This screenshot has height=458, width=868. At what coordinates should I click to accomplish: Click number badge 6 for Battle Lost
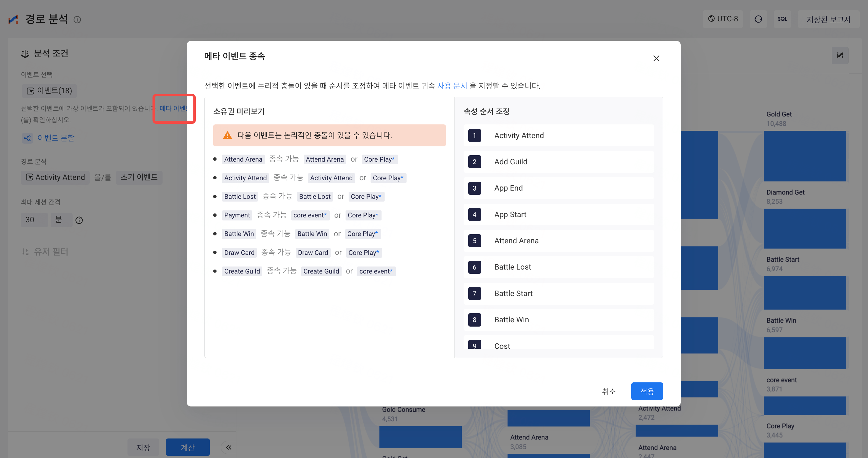click(474, 267)
